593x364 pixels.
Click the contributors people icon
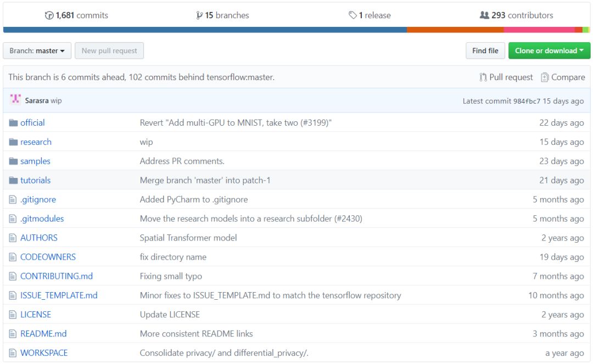[484, 15]
